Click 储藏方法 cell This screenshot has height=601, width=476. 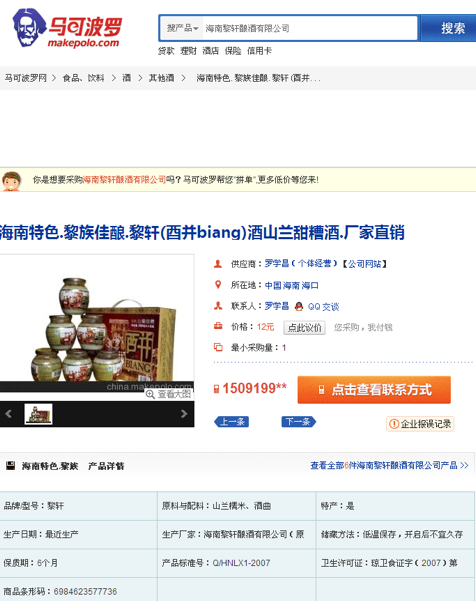coord(396,534)
